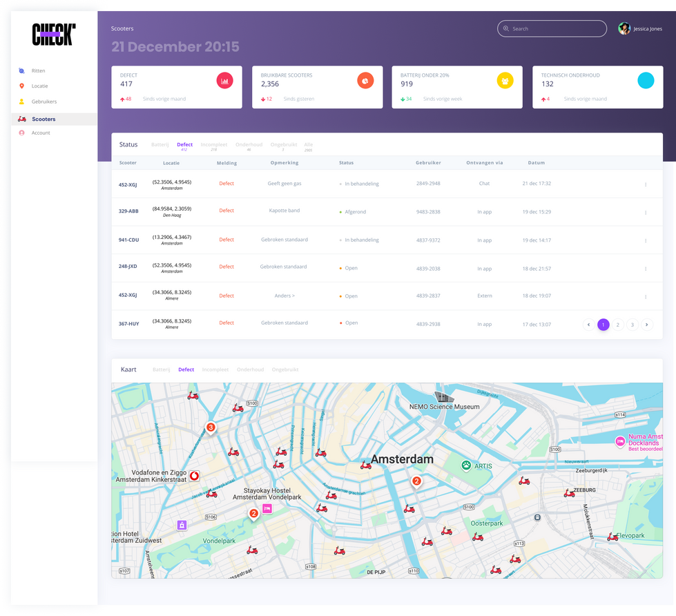Click the Datum column header
Image resolution: width=676 pixels, height=616 pixels.
point(537,163)
